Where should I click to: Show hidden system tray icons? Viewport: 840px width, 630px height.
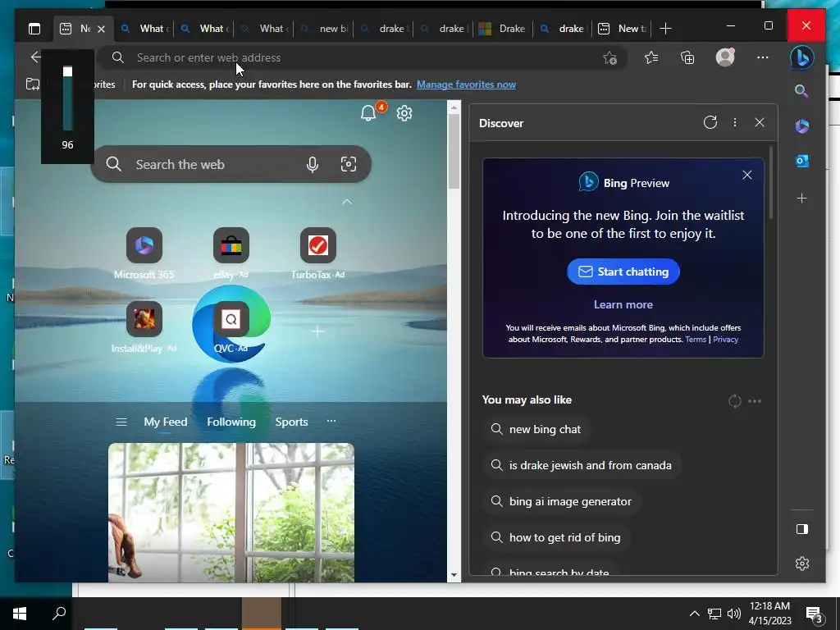pyautogui.click(x=694, y=614)
